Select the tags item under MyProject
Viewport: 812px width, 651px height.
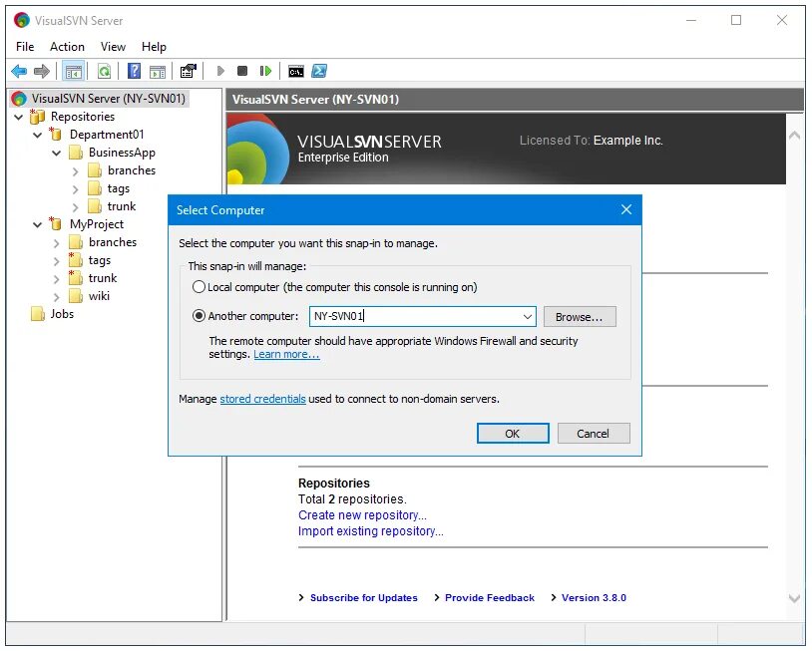pyautogui.click(x=100, y=260)
